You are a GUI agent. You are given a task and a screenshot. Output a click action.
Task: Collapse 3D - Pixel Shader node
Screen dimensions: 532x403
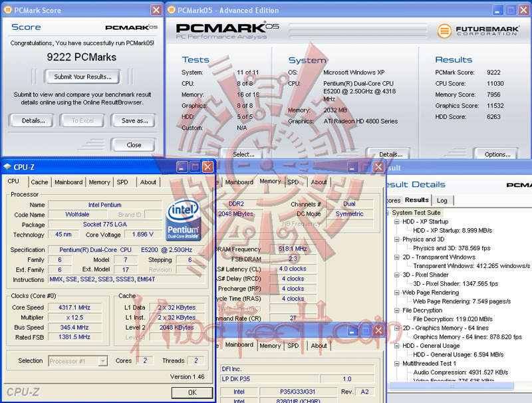tap(396, 275)
